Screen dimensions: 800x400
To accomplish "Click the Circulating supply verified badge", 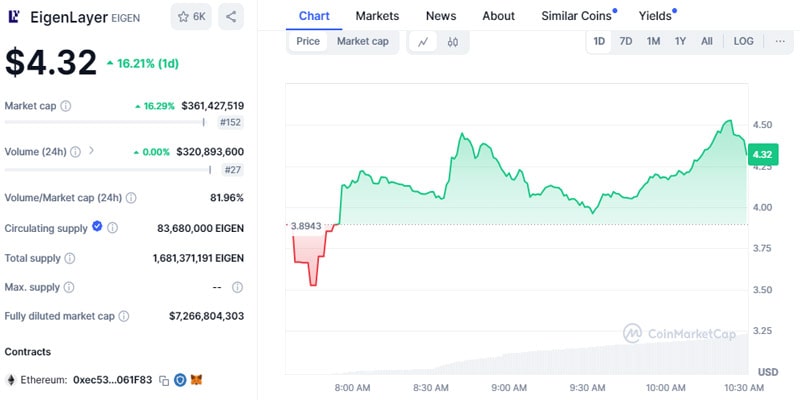I will click(x=97, y=227).
